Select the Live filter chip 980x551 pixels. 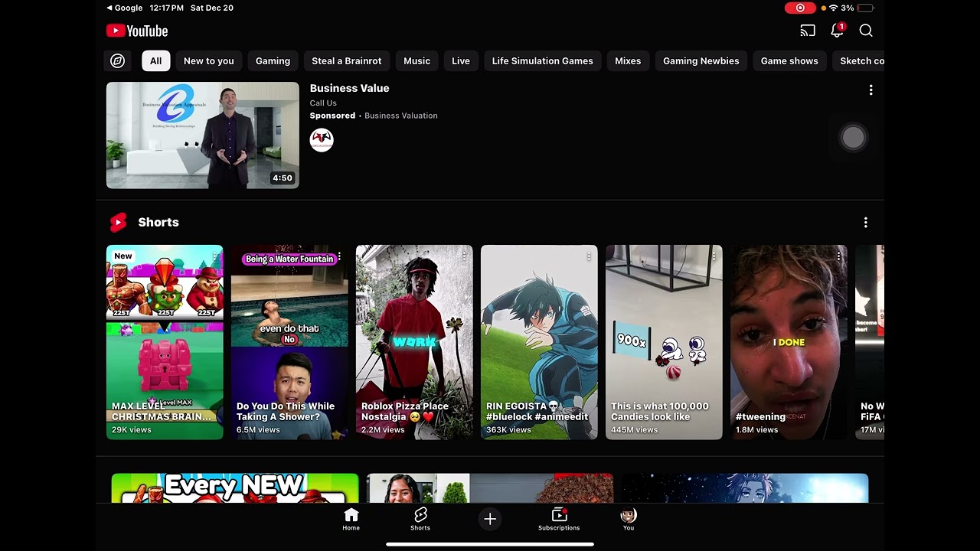461,60
